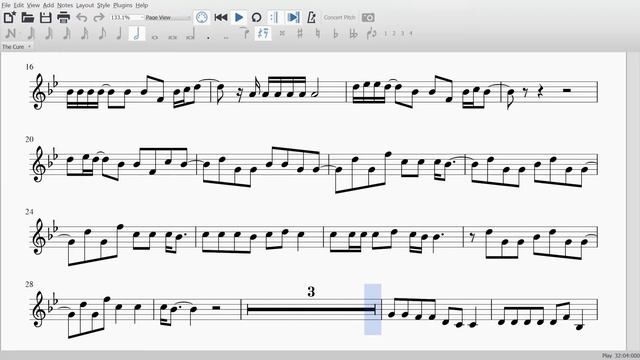Toggle rest input button
Screen dimensions: 640x360
point(263,33)
